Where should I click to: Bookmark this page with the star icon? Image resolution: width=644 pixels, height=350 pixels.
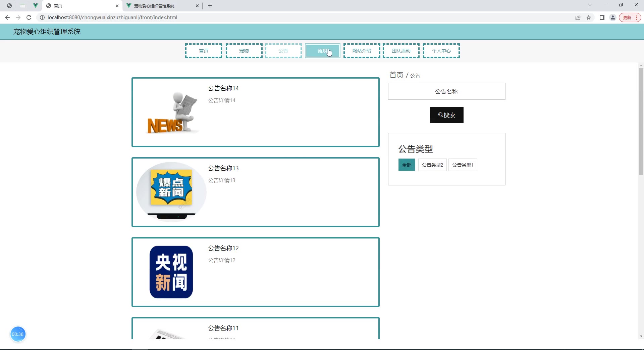[589, 17]
